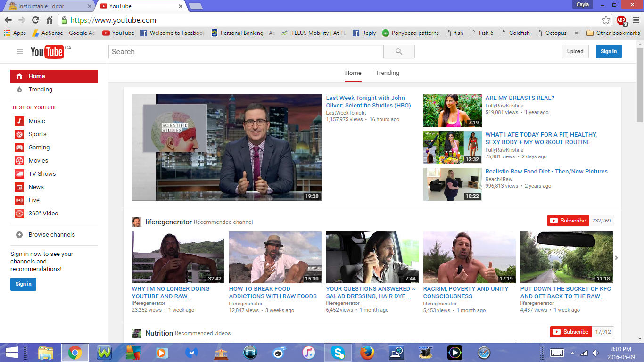The image size is (644, 362).
Task: Open the YouTube guide hamburger menu
Action: click(19, 52)
